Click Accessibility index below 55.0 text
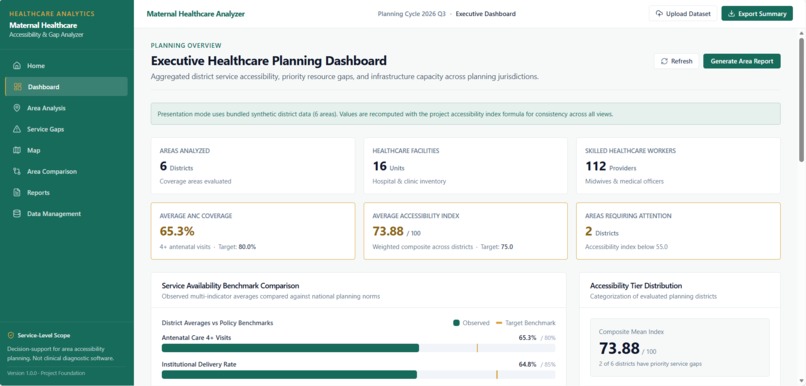 (626, 247)
